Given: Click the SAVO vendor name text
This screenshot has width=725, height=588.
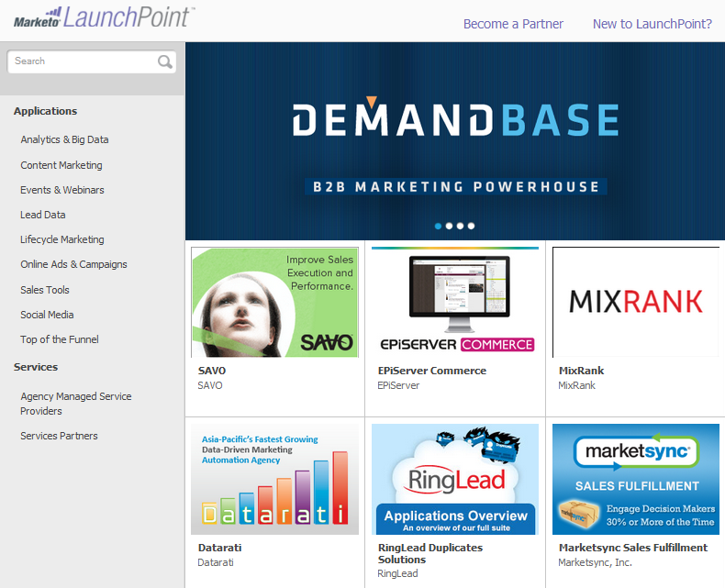Looking at the screenshot, I should tap(210, 385).
